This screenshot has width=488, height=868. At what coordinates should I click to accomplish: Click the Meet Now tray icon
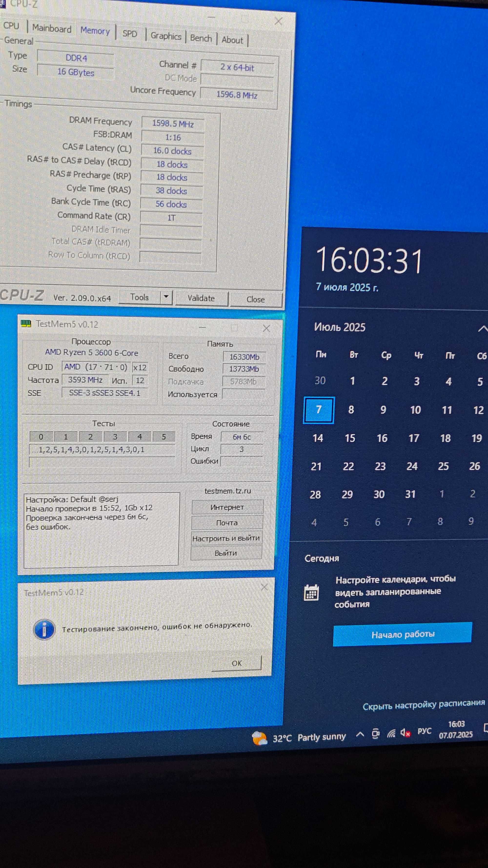pos(376,734)
